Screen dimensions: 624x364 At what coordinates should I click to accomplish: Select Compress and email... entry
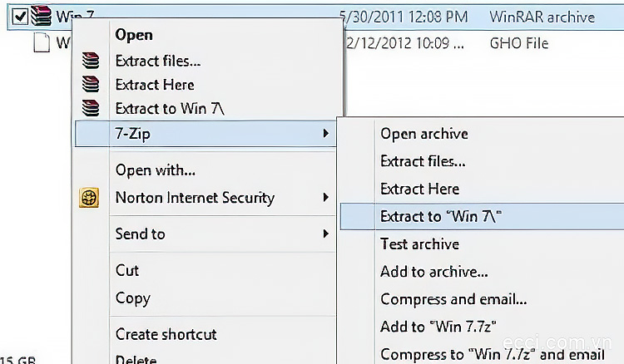tap(453, 299)
